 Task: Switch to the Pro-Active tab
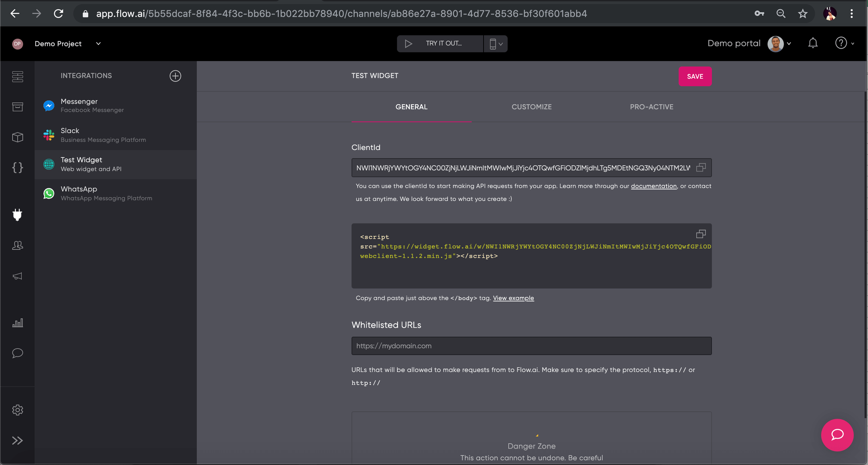point(652,107)
